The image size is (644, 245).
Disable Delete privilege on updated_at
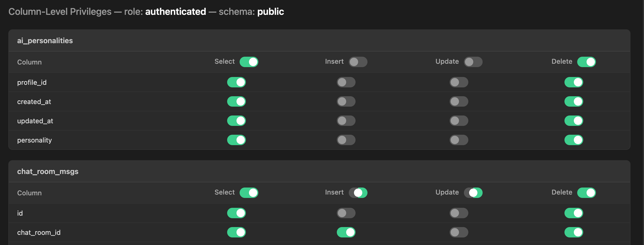click(x=574, y=121)
